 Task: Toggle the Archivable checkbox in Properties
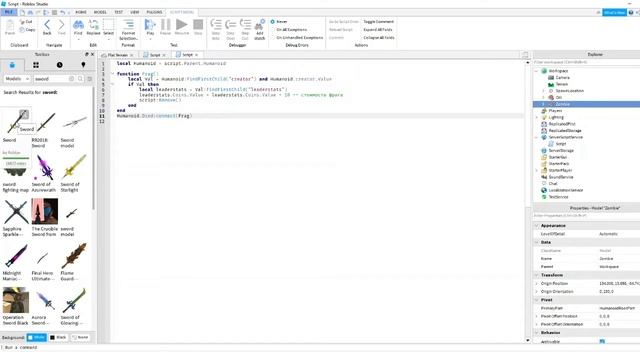pyautogui.click(x=602, y=342)
